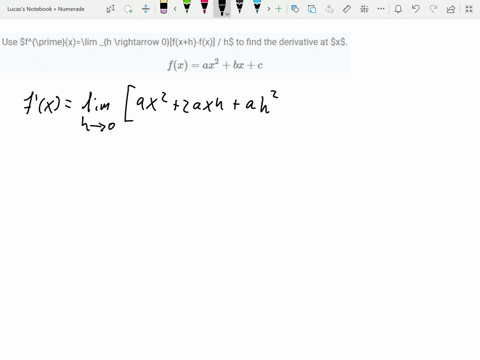Pick the blue pen
The width and height of the screenshot is (480, 360).
tap(257, 7)
